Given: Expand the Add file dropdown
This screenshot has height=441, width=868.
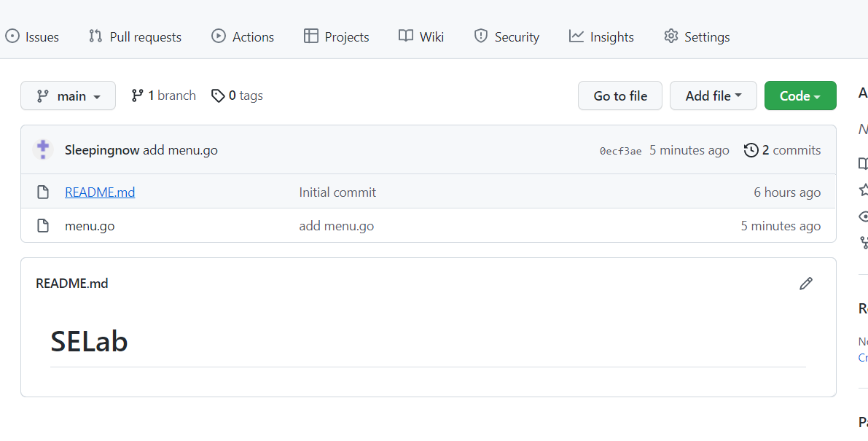Looking at the screenshot, I should (713, 95).
